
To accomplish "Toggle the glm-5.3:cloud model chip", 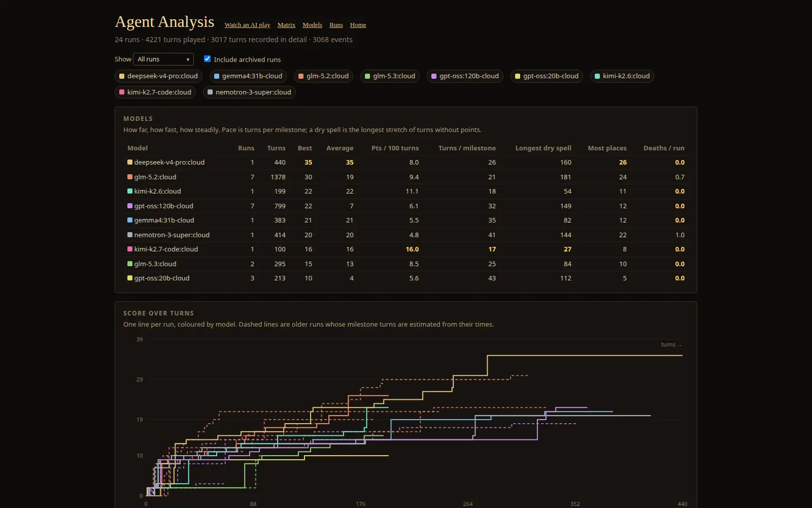I will [x=390, y=76].
